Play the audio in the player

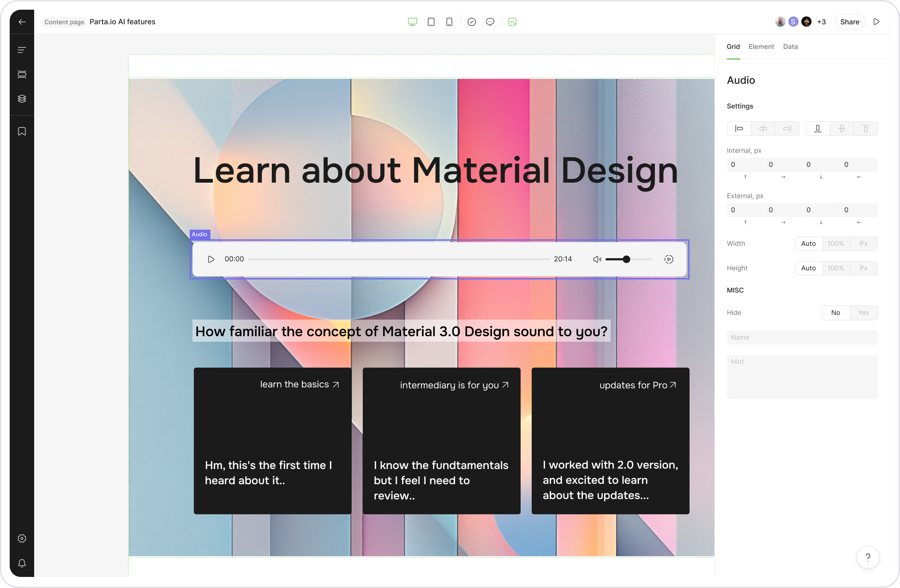[211, 259]
